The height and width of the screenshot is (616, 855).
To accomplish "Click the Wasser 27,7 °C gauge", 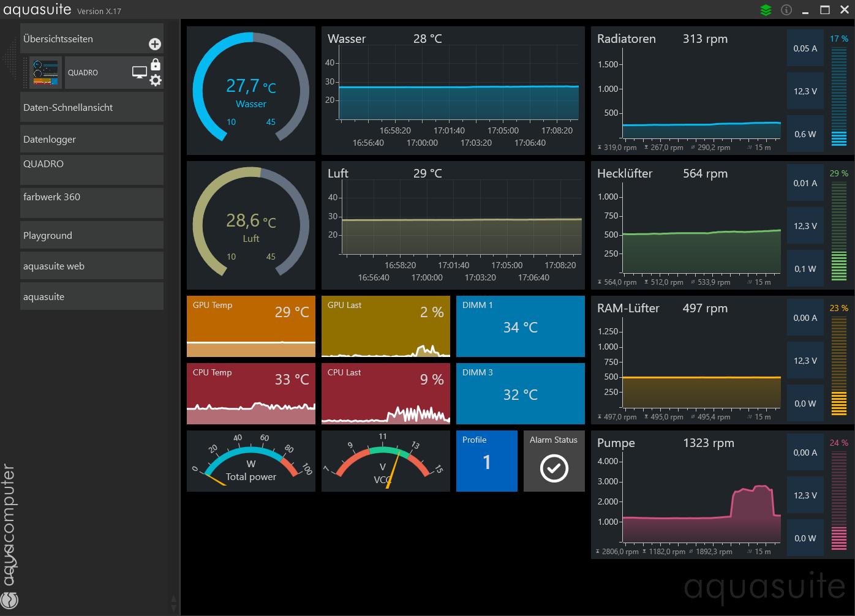I will [x=251, y=91].
